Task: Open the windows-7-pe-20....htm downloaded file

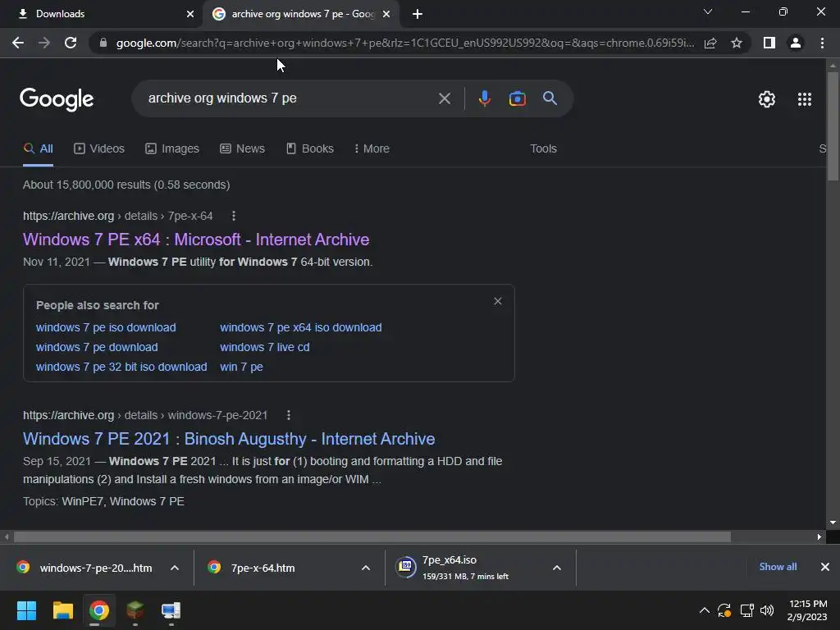Action: (x=84, y=568)
